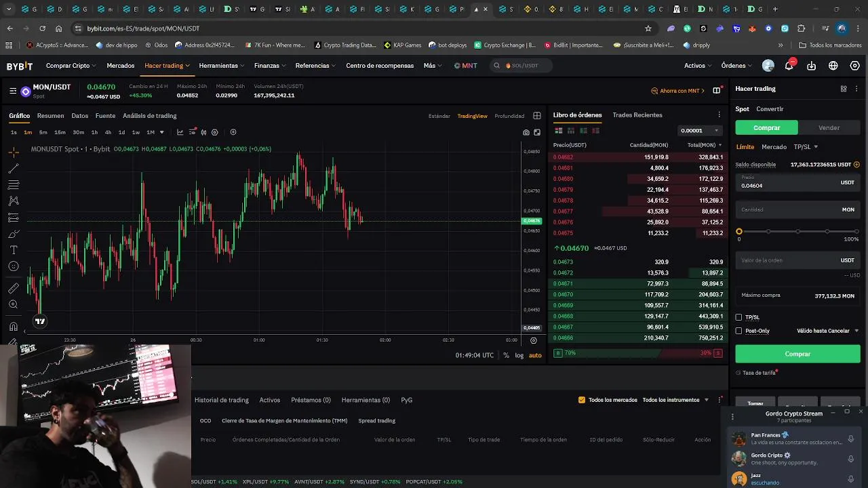
Task: Select the crosshair cursor tool in chart
Action: (x=14, y=152)
